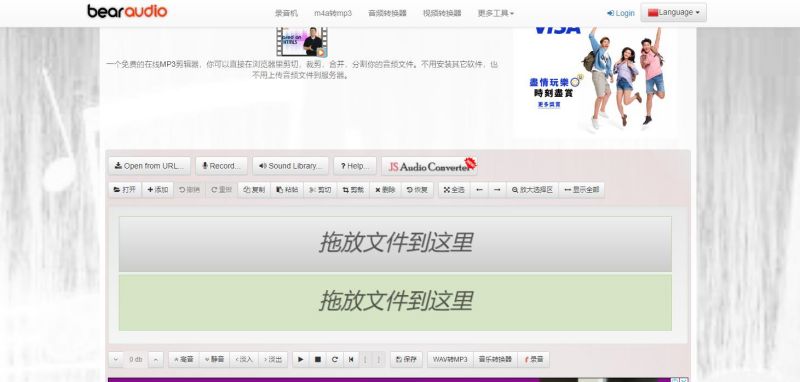
Task: Click the right arrow toolbar button
Action: pos(497,190)
